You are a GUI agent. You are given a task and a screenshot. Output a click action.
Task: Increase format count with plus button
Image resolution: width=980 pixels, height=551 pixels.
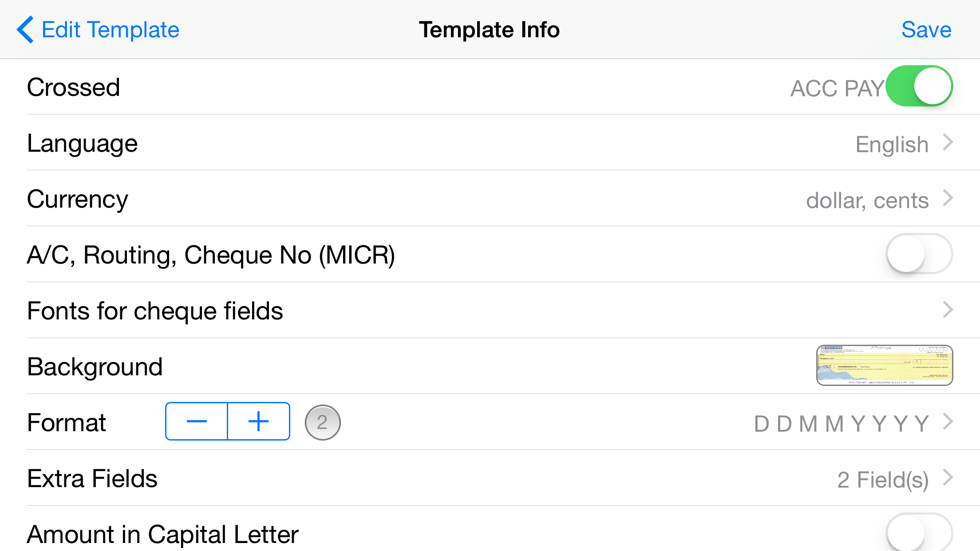coord(259,421)
